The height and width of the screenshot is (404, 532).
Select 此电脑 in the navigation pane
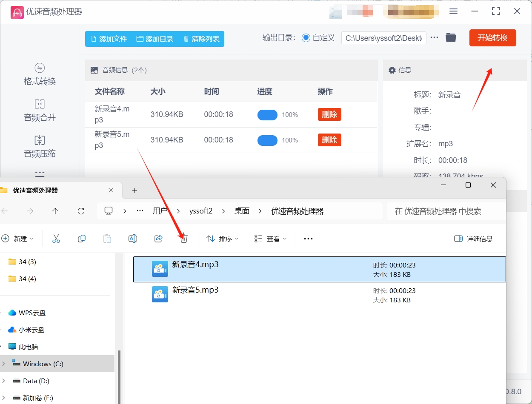tap(23, 347)
